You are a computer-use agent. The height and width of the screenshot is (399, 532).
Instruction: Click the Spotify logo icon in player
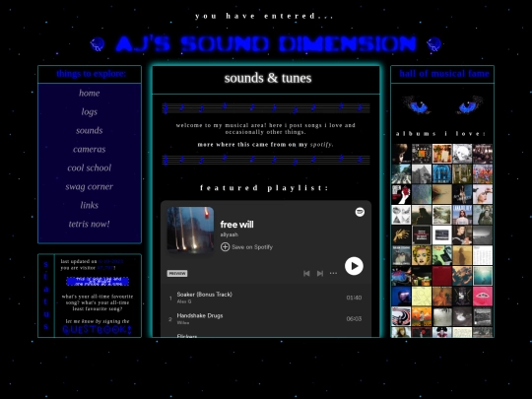360,212
